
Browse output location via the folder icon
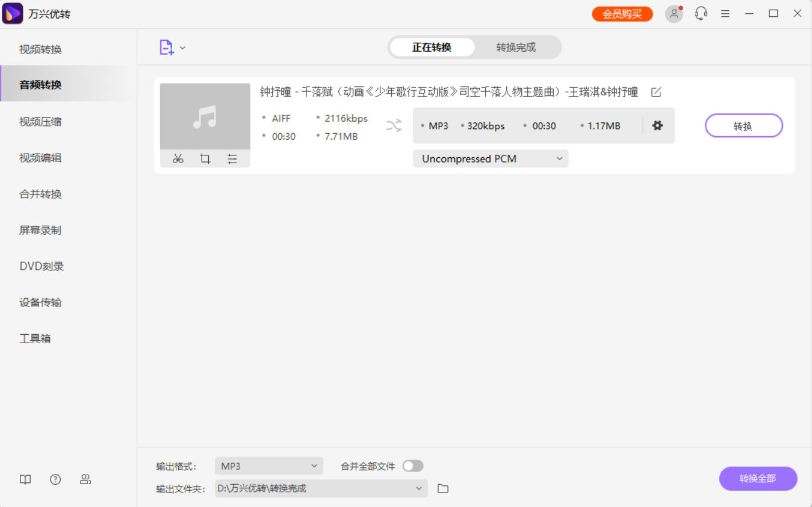click(443, 488)
